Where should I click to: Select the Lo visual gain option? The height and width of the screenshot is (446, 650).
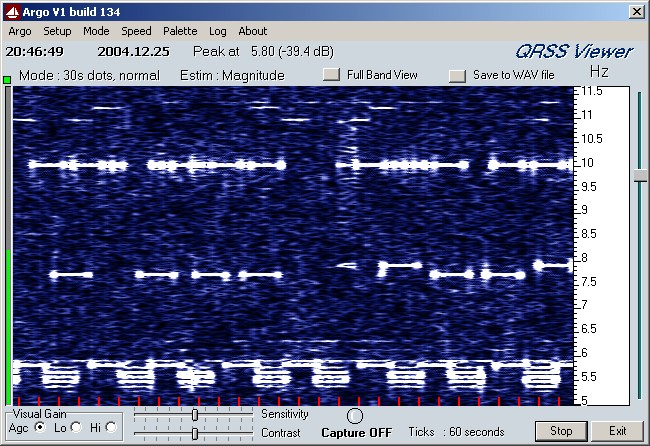(76, 427)
